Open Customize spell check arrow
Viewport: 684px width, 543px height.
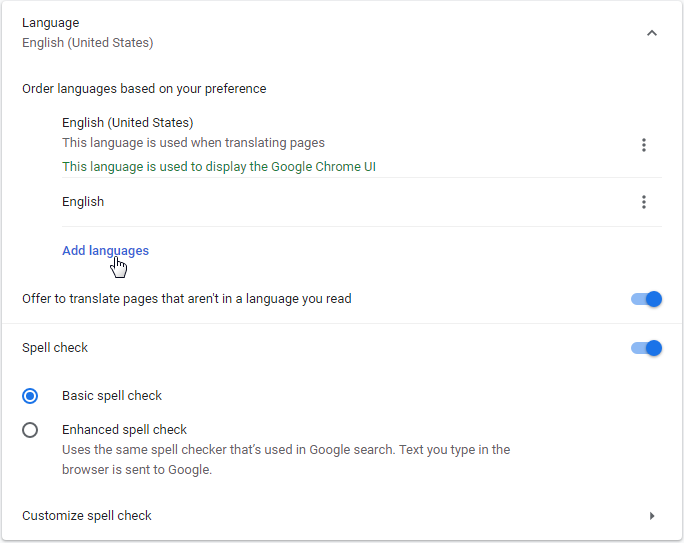coord(652,516)
